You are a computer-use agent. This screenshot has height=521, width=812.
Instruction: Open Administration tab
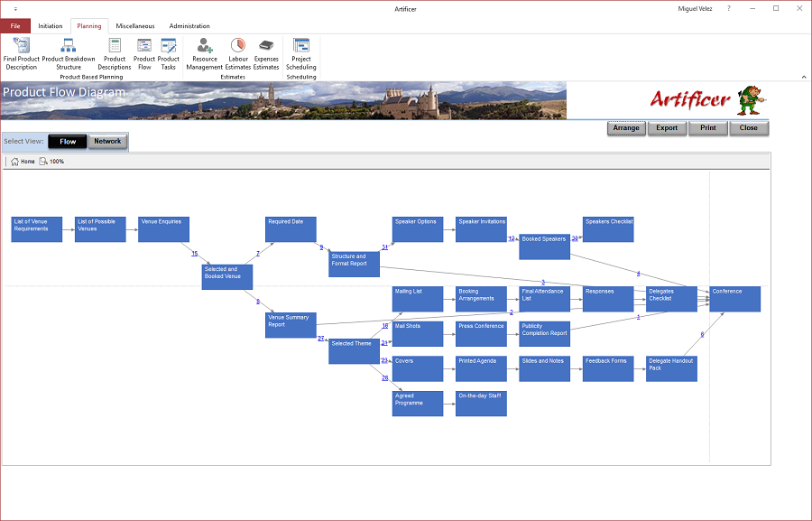point(189,26)
